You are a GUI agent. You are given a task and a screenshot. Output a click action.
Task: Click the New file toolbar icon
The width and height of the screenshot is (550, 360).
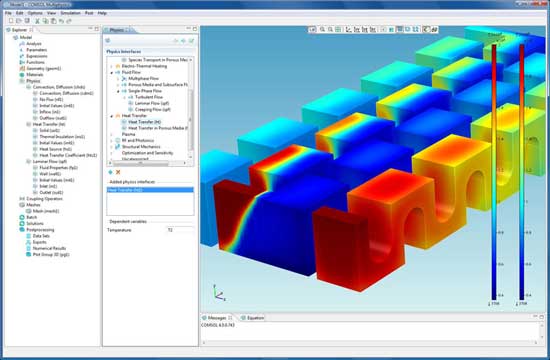(x=11, y=21)
